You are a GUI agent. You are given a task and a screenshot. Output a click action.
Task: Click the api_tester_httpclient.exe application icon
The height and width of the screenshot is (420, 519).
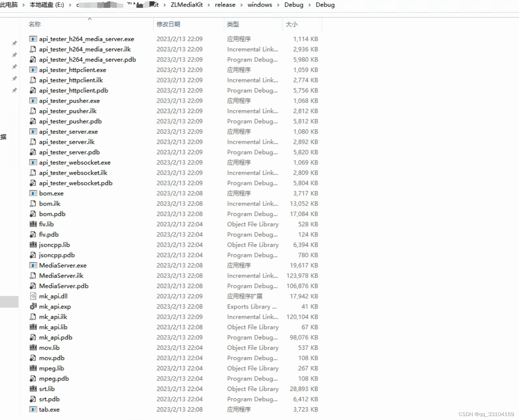coord(33,70)
